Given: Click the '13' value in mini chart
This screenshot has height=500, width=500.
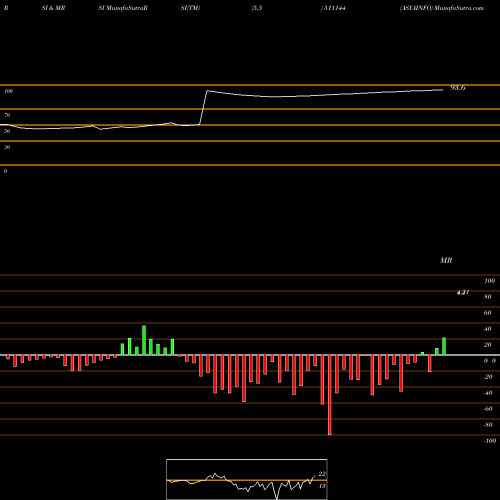Looking at the screenshot, I should coord(322,486).
